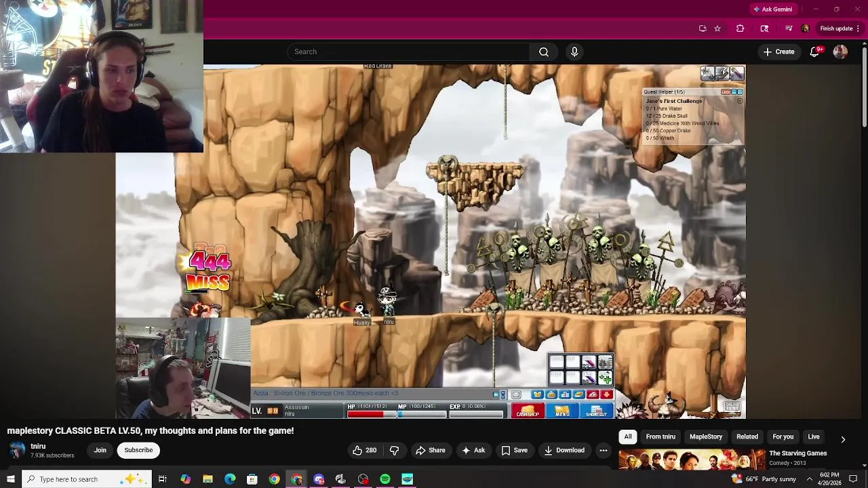Save the video to a playlist
The height and width of the screenshot is (488, 868).
pos(514,450)
